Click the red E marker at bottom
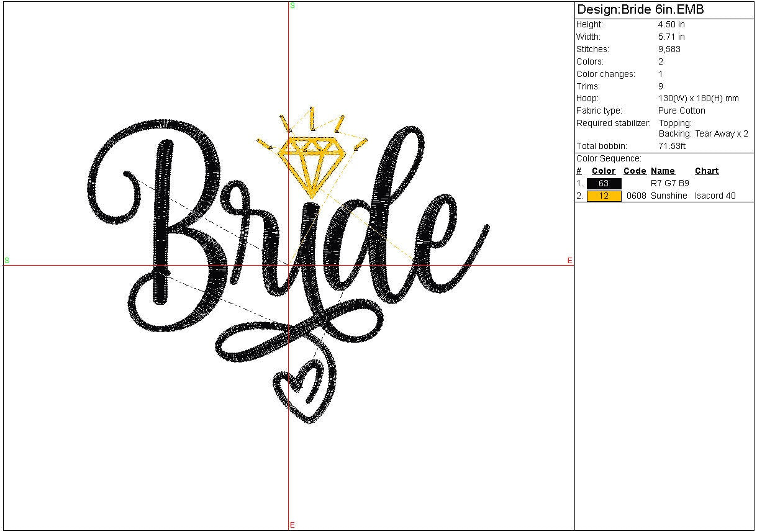 [x=292, y=525]
